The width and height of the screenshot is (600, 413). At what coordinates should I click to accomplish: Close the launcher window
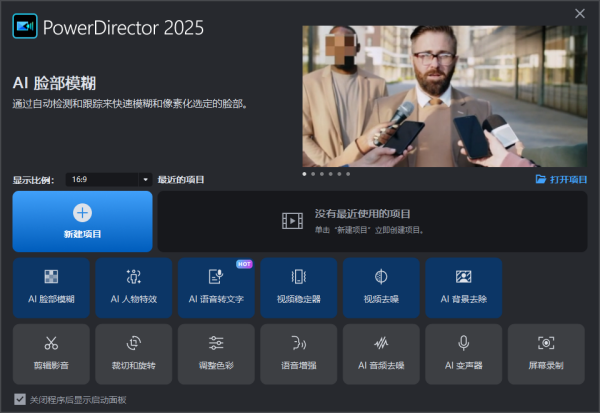coord(580,14)
